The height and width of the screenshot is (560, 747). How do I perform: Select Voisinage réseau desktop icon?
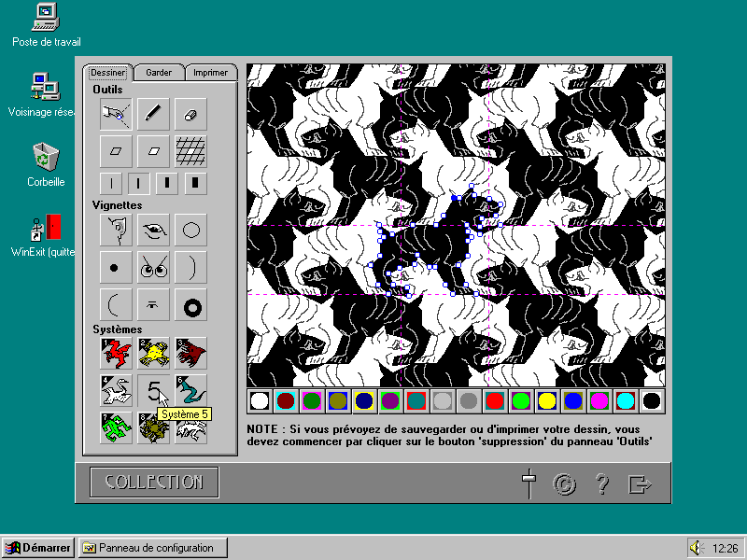(x=42, y=95)
